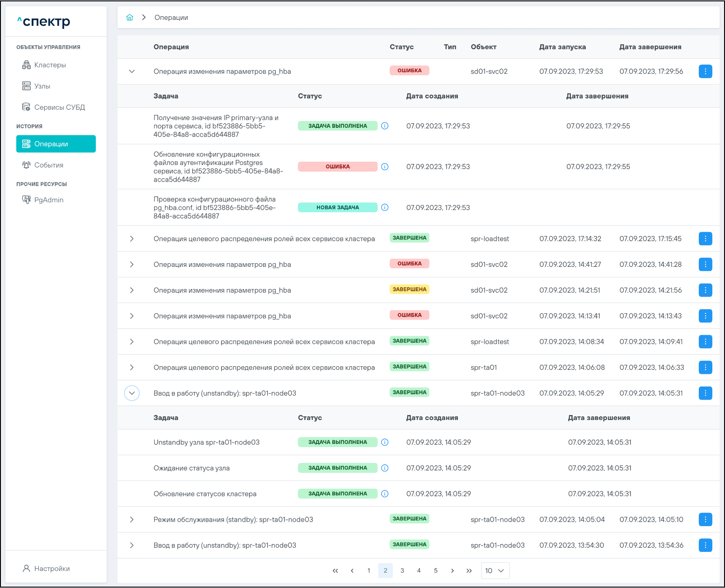
Task: Go to 'Сервисы СУБД' section
Action: (x=59, y=107)
